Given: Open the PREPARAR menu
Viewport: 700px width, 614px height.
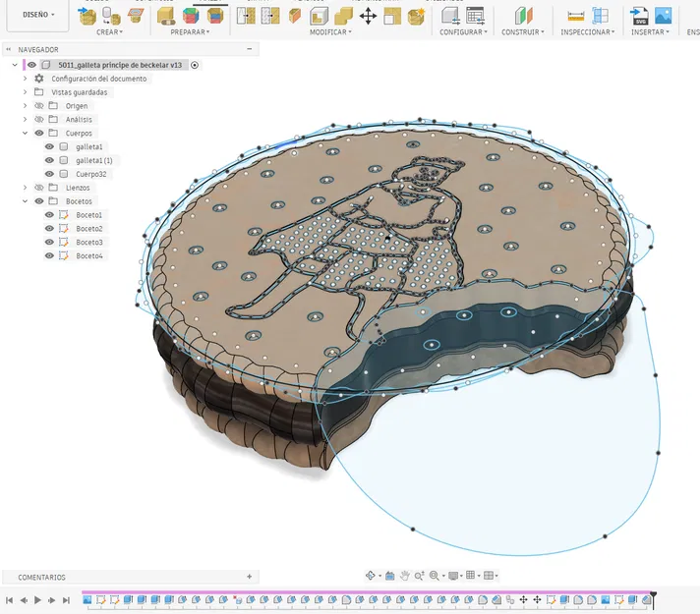Looking at the screenshot, I should [x=190, y=32].
